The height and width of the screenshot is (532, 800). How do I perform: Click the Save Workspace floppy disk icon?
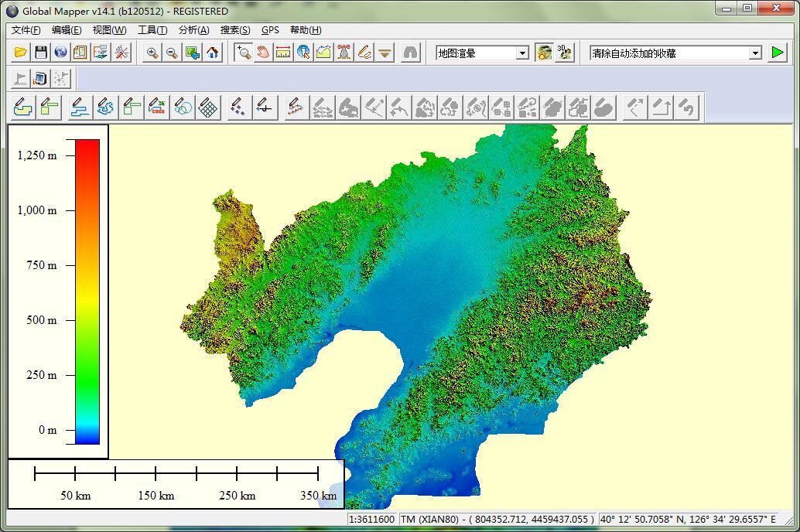41,53
